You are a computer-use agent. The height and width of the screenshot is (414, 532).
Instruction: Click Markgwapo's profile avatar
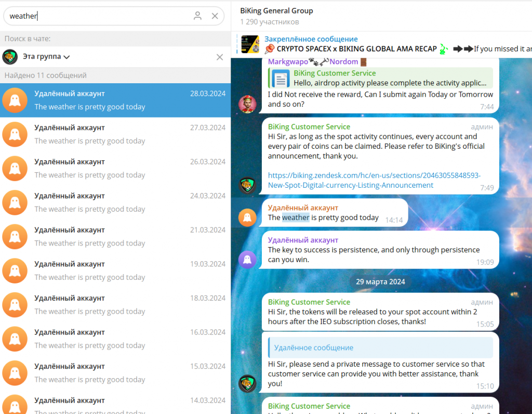(x=247, y=104)
